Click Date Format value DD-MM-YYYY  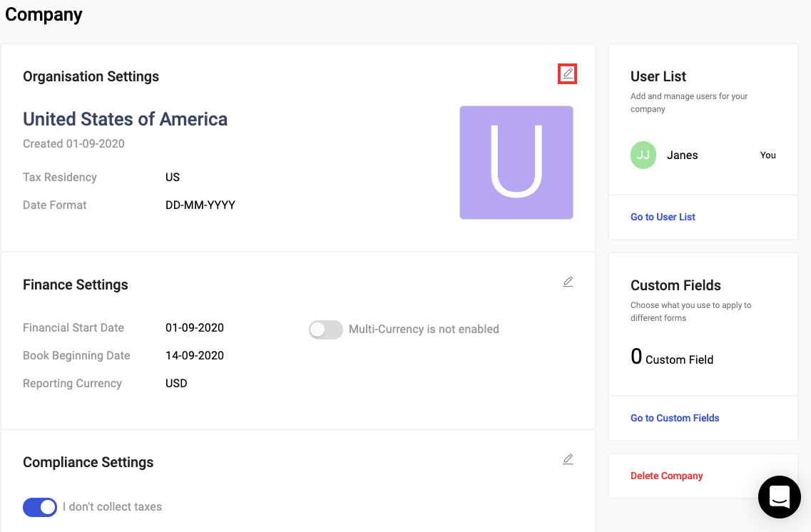[200, 205]
